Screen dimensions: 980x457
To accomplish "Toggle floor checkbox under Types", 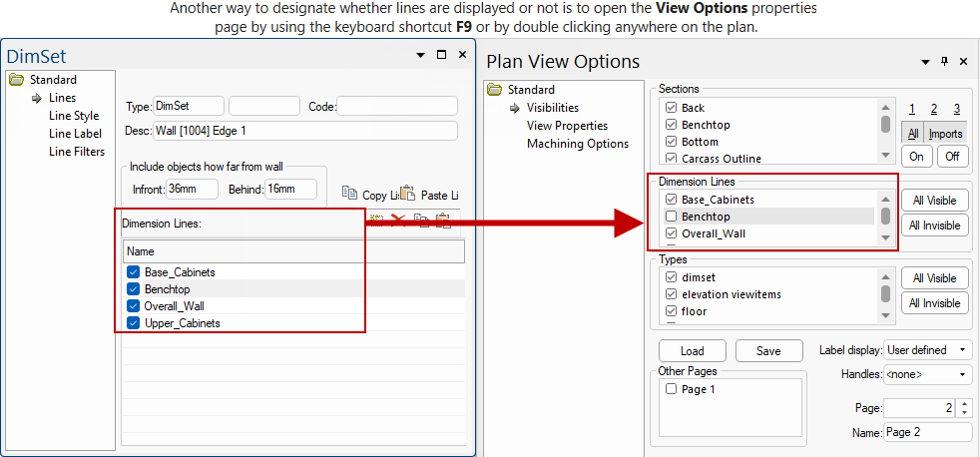I will (672, 310).
